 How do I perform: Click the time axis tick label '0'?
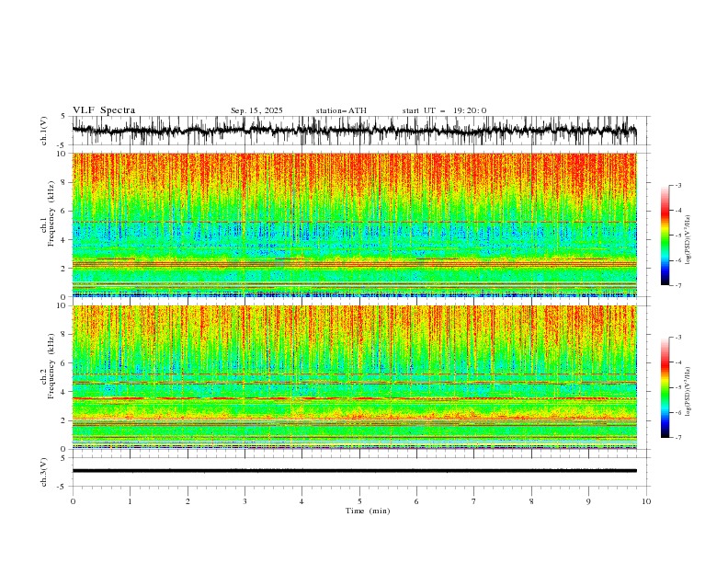click(x=73, y=501)
